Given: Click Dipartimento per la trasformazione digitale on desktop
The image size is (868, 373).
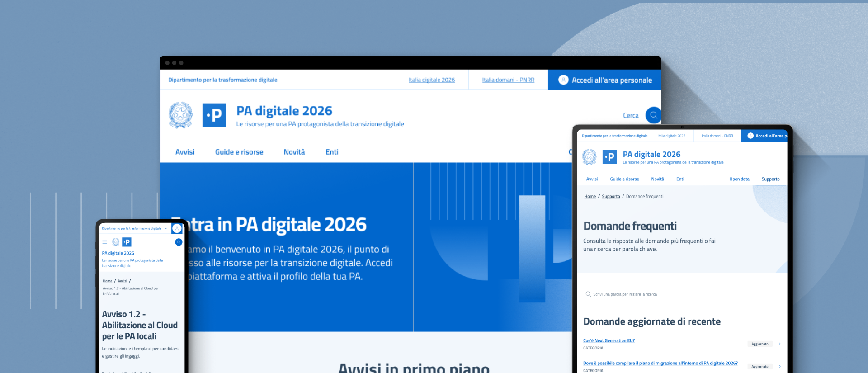Looking at the screenshot, I should coord(223,80).
